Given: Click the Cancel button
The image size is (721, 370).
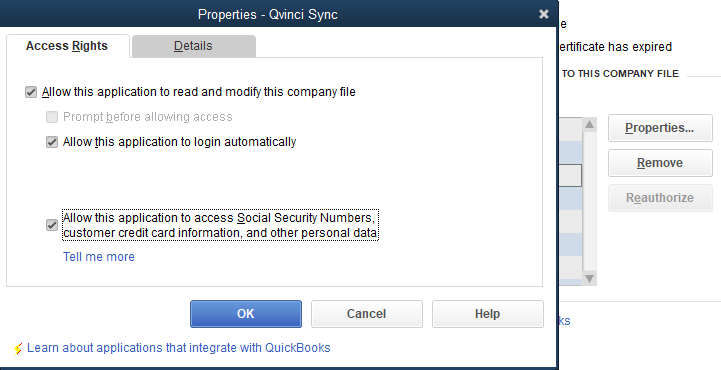Looking at the screenshot, I should point(366,314).
